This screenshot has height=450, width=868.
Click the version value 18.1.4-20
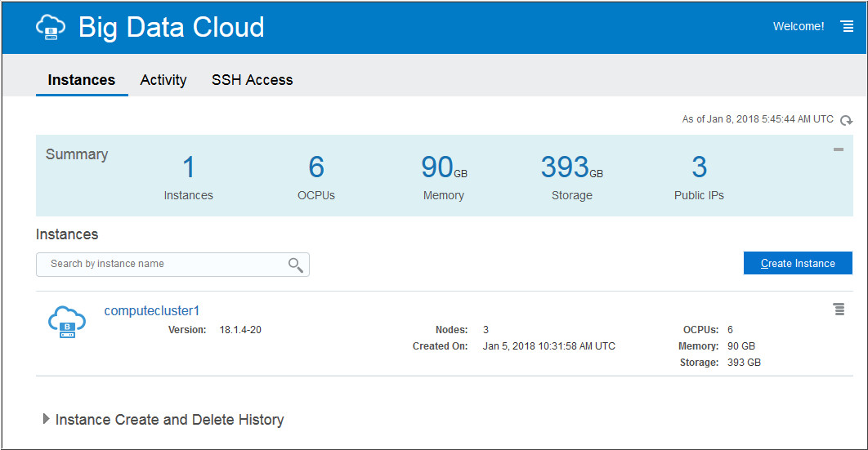[240, 329]
